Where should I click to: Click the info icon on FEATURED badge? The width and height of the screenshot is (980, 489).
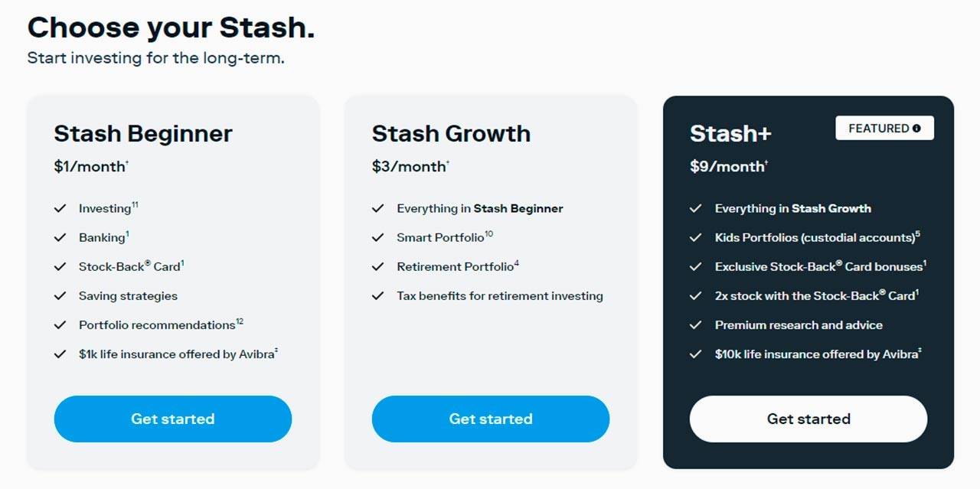[x=916, y=129]
